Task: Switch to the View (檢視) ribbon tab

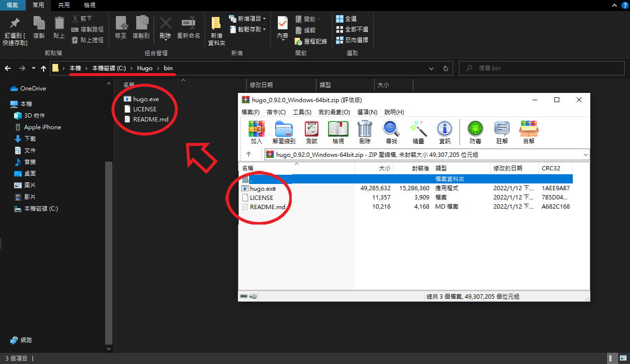Action: [89, 5]
